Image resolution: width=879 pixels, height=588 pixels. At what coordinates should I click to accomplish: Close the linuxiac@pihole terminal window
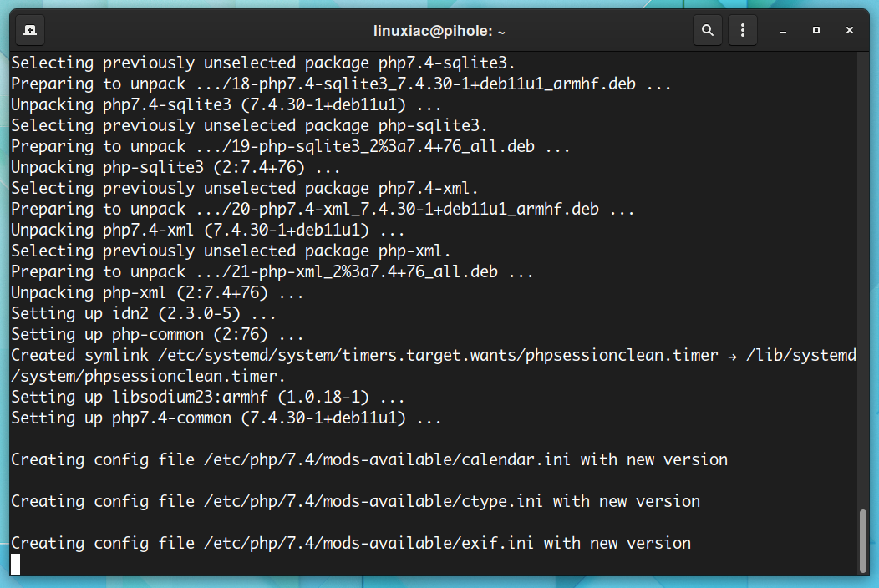tap(849, 30)
